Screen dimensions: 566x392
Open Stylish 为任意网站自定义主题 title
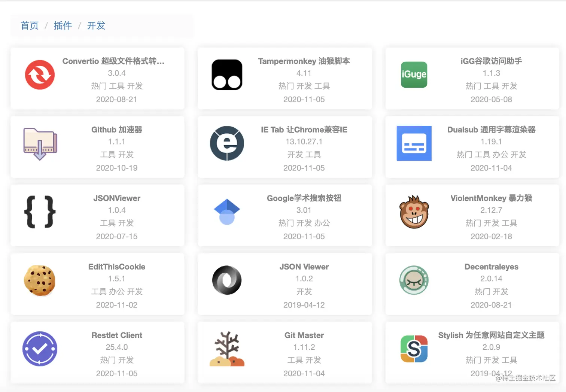pos(491,335)
